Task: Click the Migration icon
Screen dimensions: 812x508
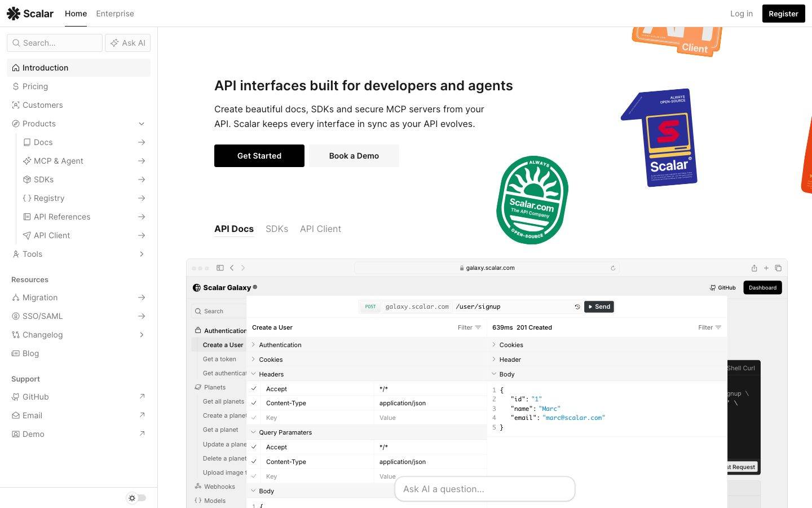Action: (x=16, y=297)
